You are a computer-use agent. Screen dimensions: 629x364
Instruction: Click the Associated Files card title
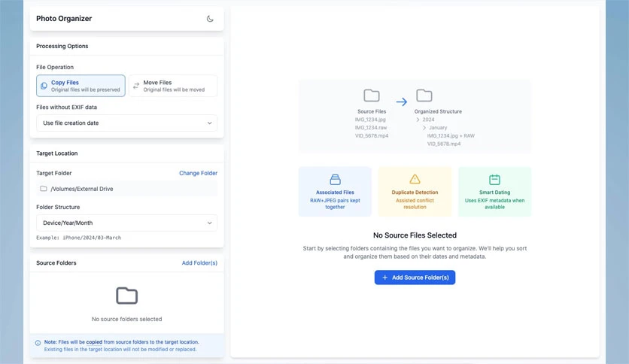click(335, 193)
